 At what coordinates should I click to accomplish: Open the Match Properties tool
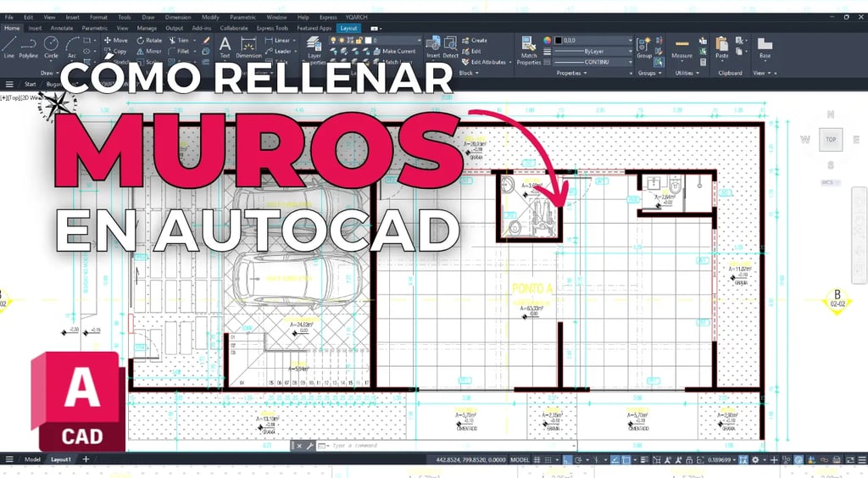coord(529,50)
